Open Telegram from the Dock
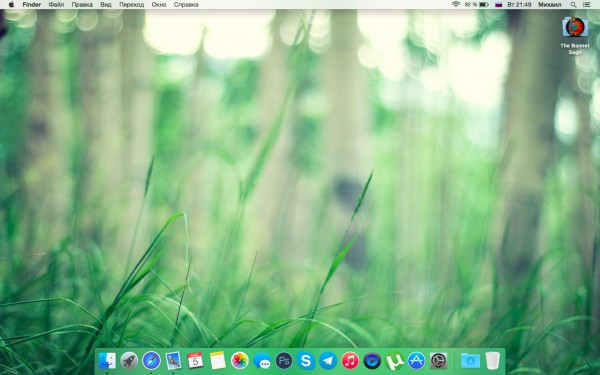 tap(328, 361)
